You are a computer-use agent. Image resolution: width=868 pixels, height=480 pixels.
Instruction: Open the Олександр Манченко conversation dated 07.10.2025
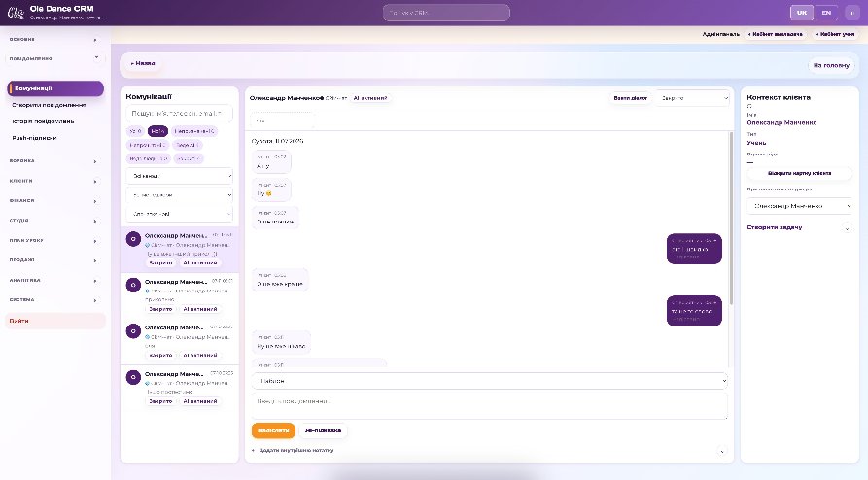click(180, 388)
